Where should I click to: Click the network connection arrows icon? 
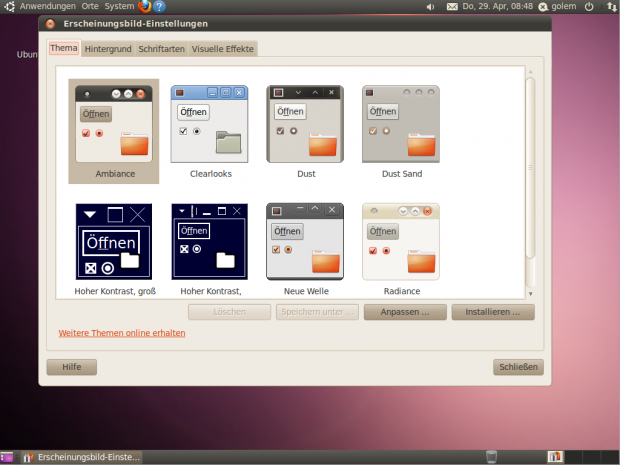610,7
